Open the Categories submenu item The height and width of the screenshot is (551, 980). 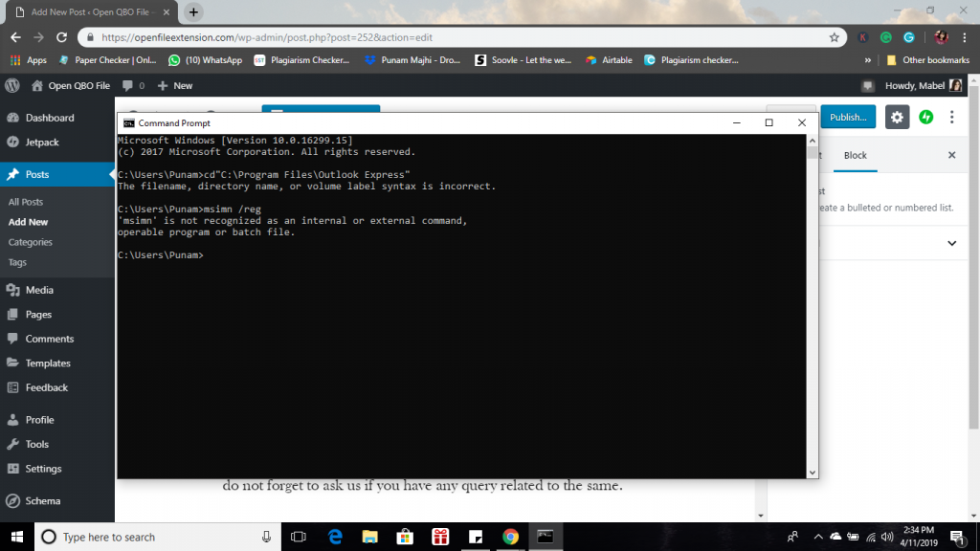[x=31, y=242]
